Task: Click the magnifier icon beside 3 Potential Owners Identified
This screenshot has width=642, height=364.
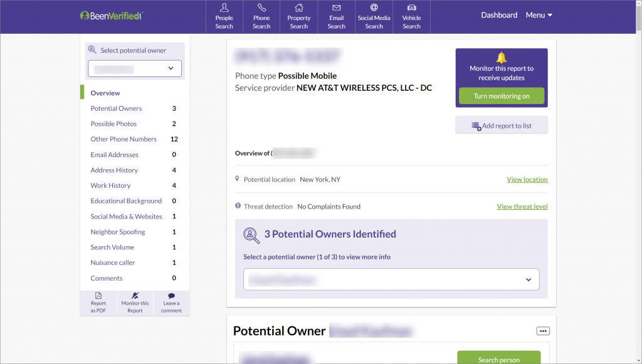Action: [251, 235]
